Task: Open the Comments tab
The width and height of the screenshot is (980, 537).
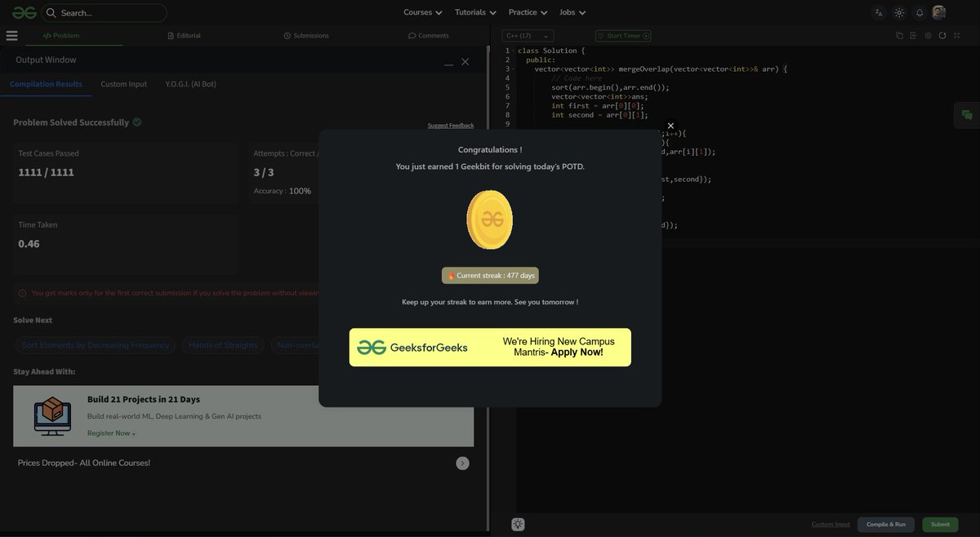Action: [429, 36]
